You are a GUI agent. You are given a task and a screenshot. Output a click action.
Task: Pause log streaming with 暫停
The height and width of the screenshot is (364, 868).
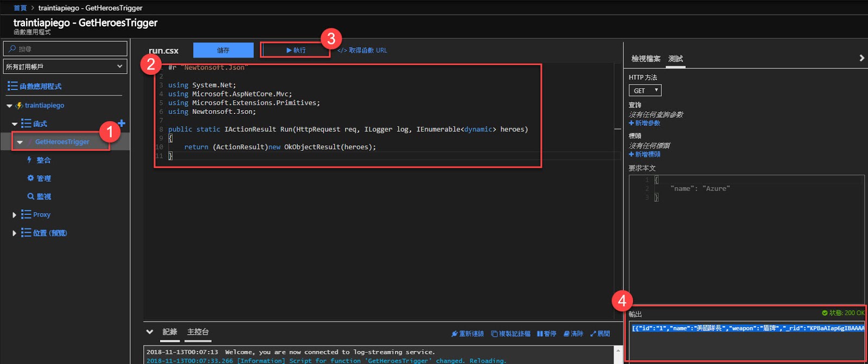coord(546,334)
